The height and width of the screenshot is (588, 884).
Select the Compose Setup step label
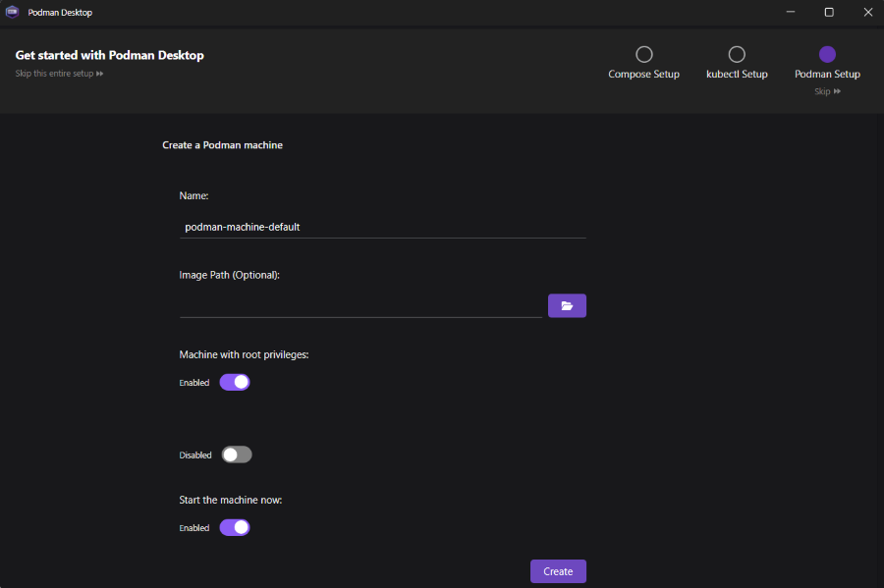(644, 75)
